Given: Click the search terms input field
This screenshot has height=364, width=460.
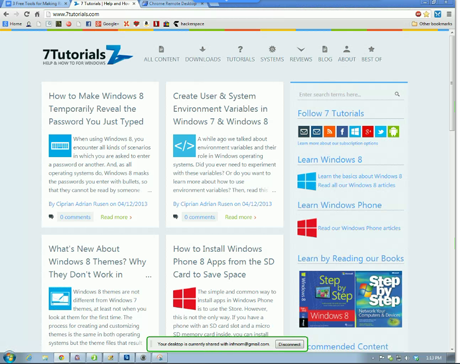Looking at the screenshot, I should (345, 94).
